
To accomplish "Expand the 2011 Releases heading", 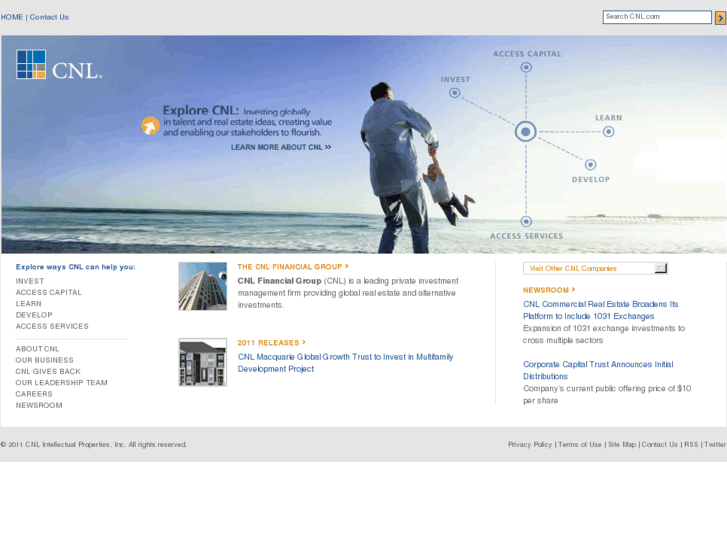I will (x=271, y=343).
